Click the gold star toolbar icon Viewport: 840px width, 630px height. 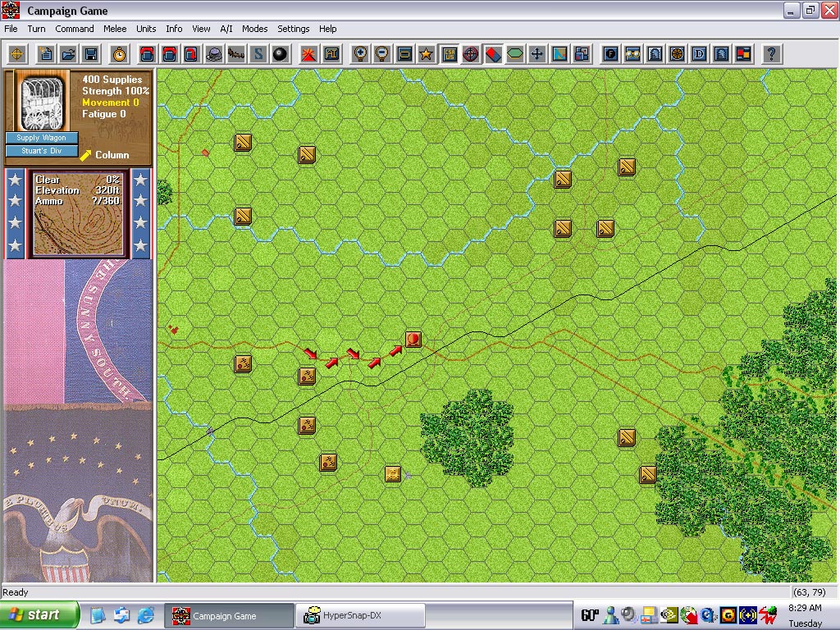pyautogui.click(x=427, y=54)
